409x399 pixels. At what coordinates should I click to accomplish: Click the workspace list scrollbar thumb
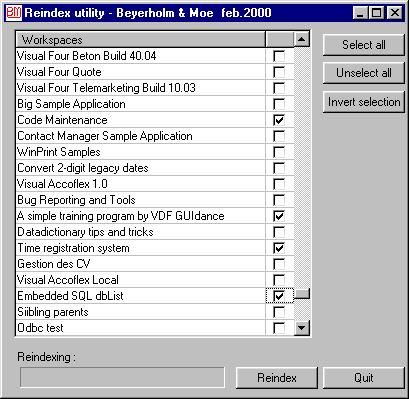pyautogui.click(x=302, y=293)
